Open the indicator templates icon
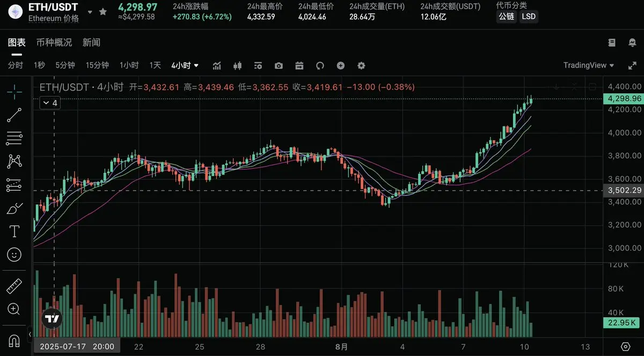The height and width of the screenshot is (356, 644). click(x=258, y=66)
